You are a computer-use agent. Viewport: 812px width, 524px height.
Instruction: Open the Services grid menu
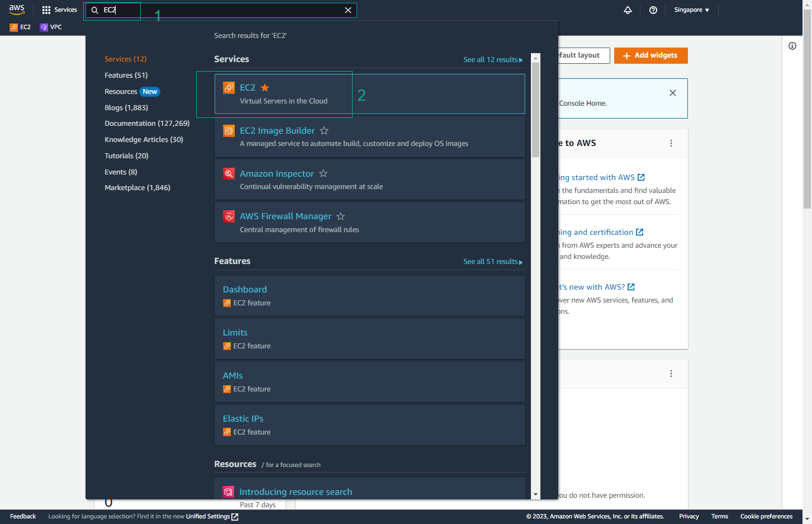click(59, 10)
